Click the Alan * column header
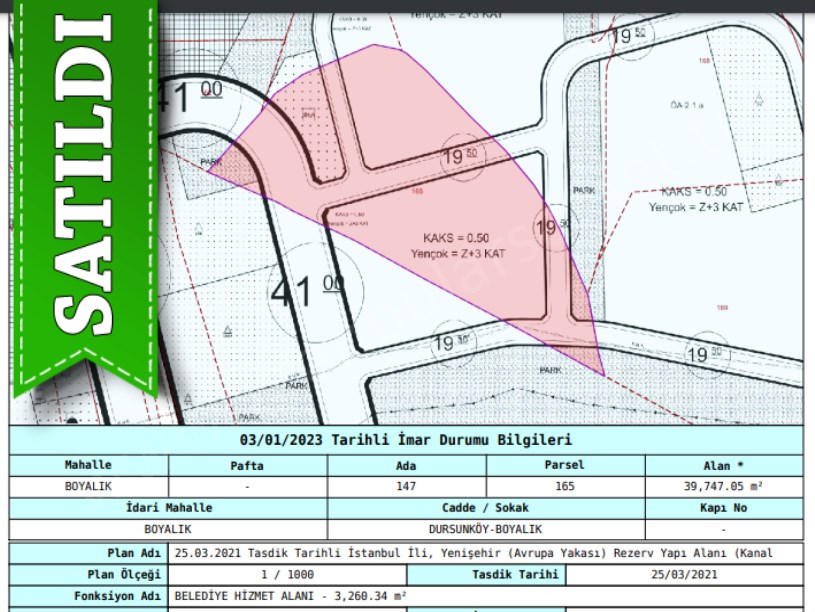815x612 pixels. click(x=724, y=466)
